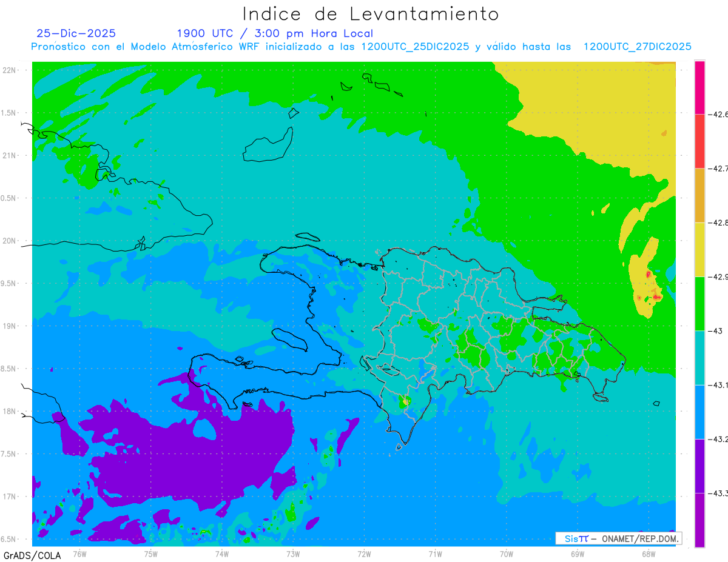
Task: Click latitude label '18N'
Action: tap(10, 412)
